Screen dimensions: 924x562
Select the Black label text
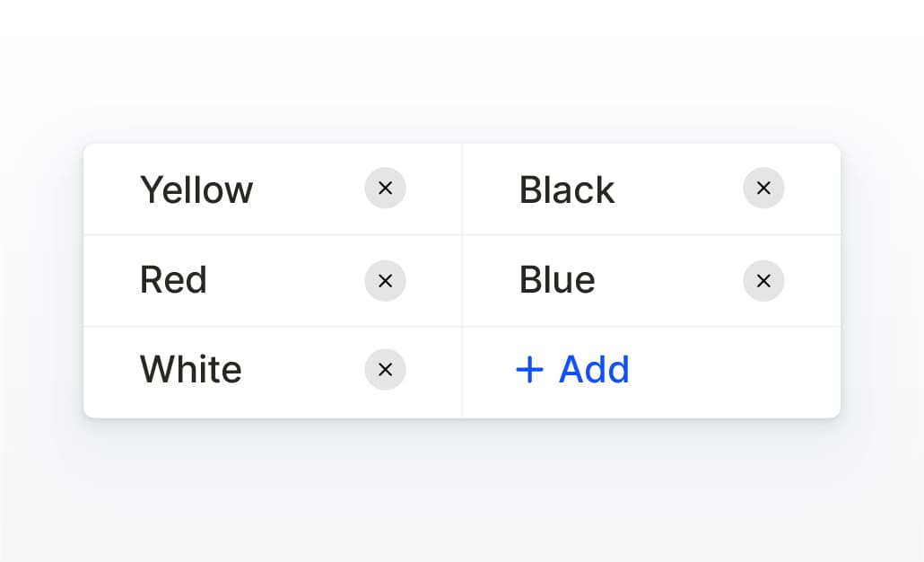pos(567,190)
